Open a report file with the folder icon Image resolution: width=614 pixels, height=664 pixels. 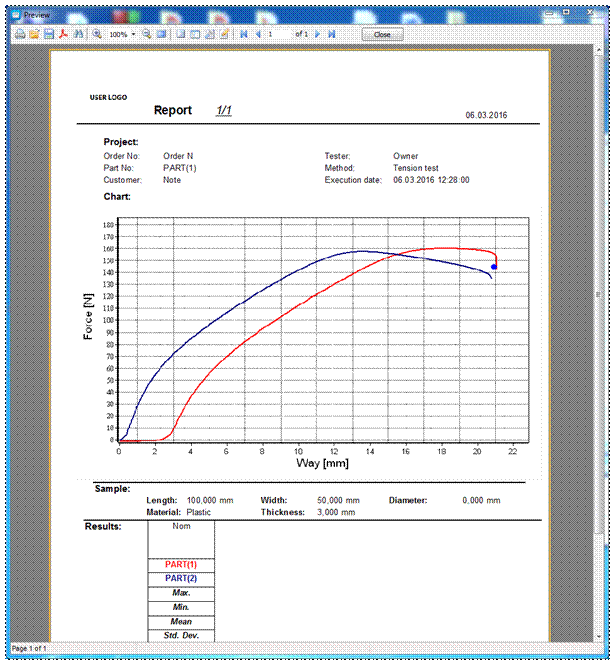click(34, 34)
